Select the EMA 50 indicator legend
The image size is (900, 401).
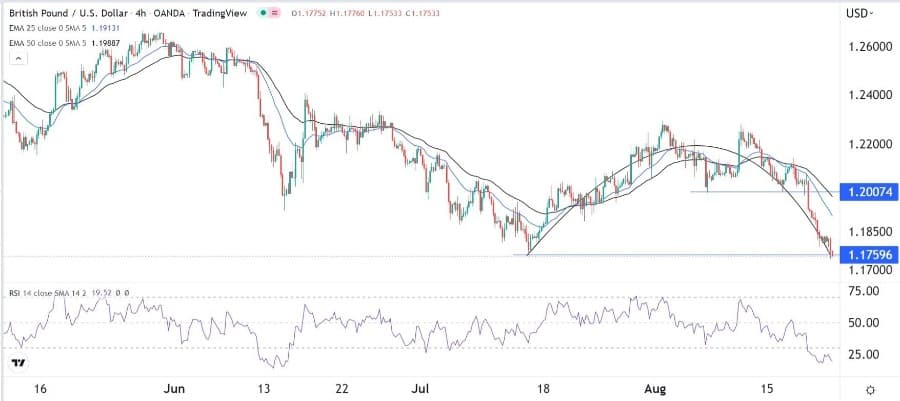click(50, 43)
